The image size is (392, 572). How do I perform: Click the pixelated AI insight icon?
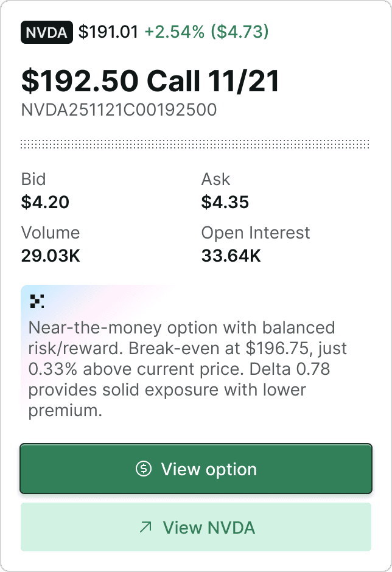(x=37, y=300)
